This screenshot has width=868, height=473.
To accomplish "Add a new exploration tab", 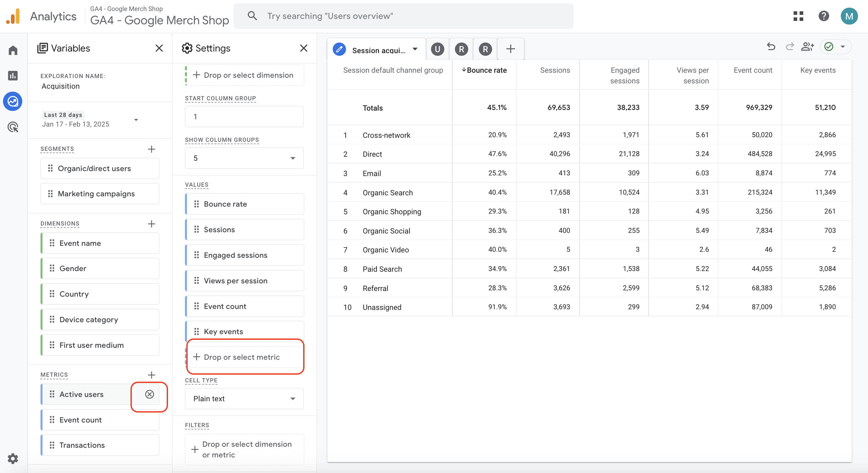I will (x=510, y=49).
